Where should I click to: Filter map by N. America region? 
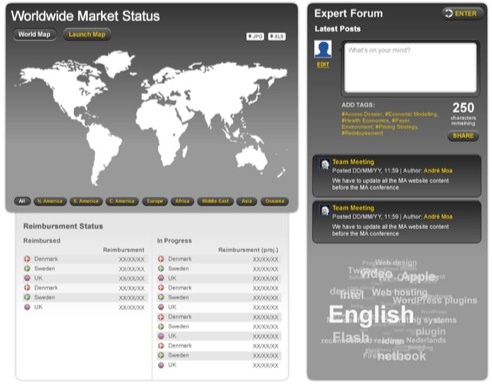pyautogui.click(x=50, y=201)
